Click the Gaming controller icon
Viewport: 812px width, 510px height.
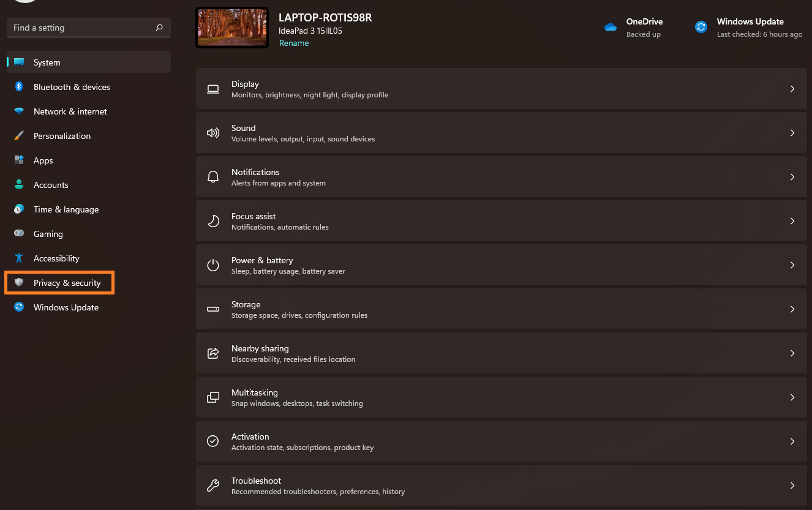(19, 234)
